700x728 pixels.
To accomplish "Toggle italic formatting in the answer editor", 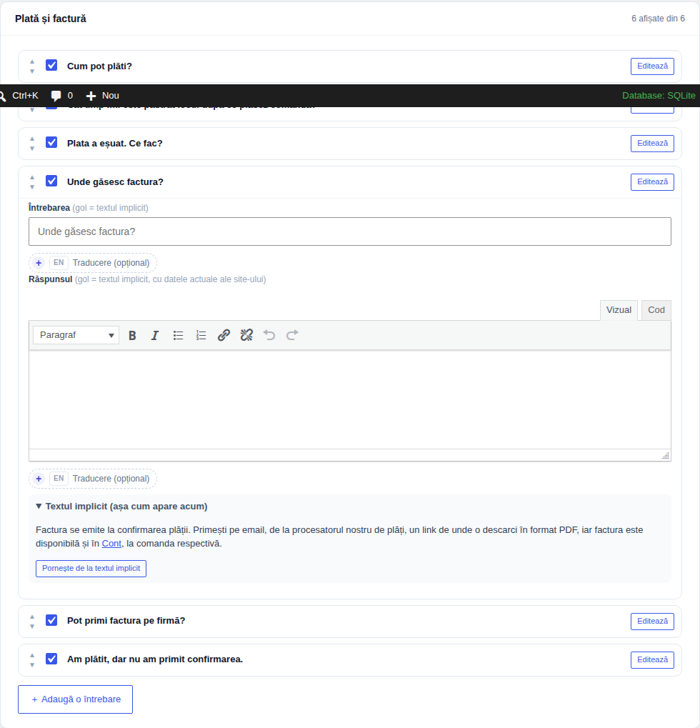I will [x=155, y=335].
